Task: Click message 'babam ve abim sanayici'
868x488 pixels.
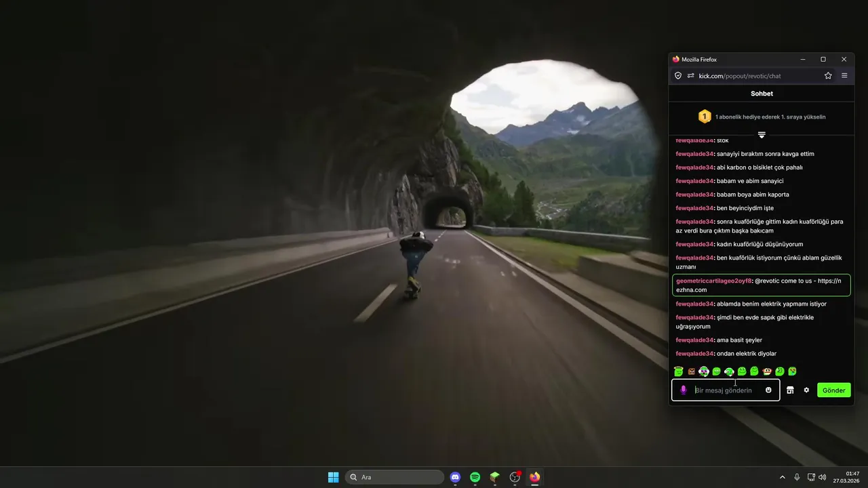Action: (750, 181)
